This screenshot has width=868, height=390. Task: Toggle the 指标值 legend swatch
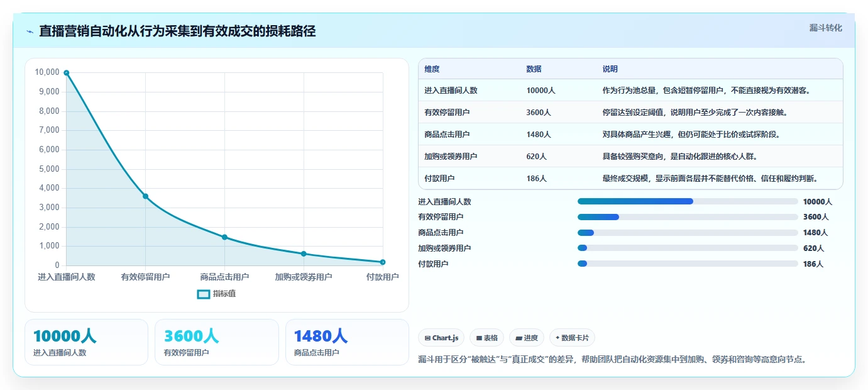coord(204,294)
